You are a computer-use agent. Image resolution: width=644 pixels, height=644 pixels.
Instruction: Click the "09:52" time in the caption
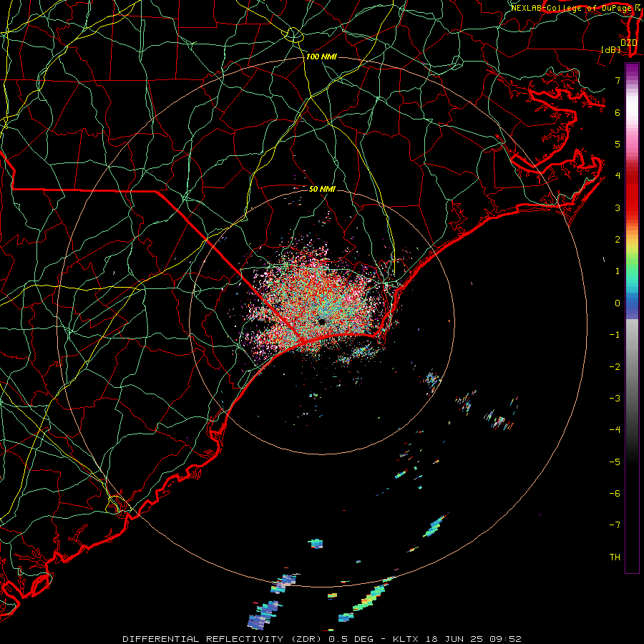point(506,639)
